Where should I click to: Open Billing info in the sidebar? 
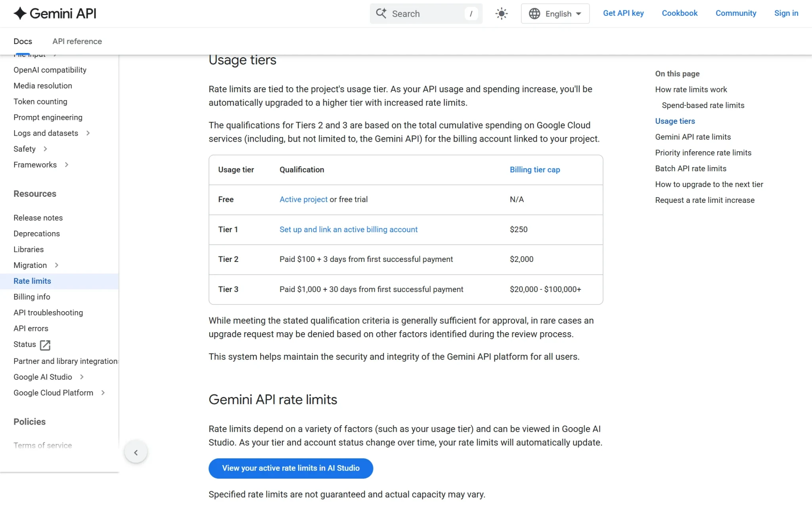tap(32, 297)
